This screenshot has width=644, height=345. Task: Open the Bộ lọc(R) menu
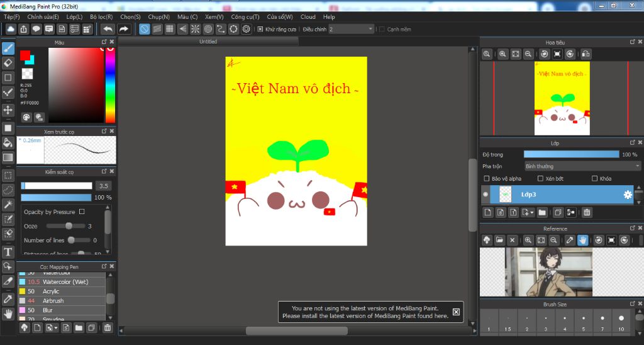pos(101,17)
